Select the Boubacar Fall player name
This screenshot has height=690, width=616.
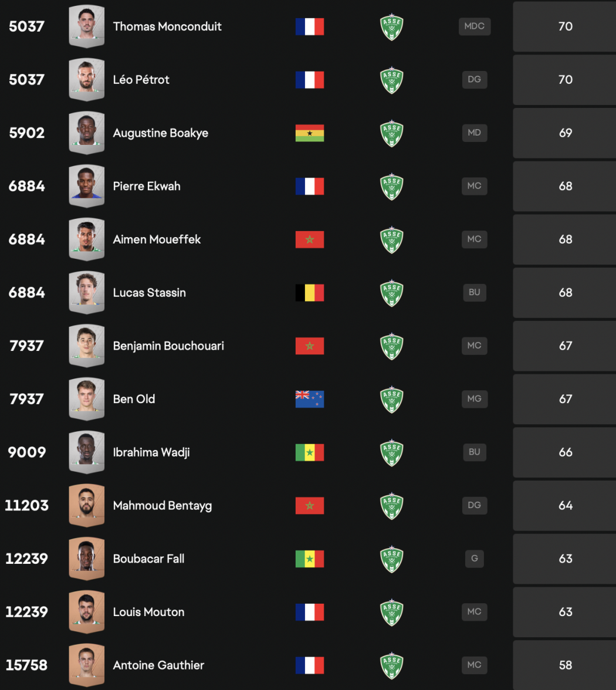[x=148, y=559]
